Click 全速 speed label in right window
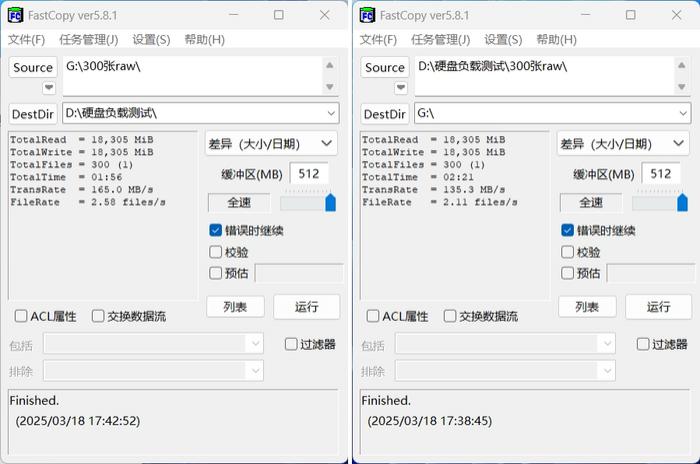The height and width of the screenshot is (464, 700). pos(591,203)
